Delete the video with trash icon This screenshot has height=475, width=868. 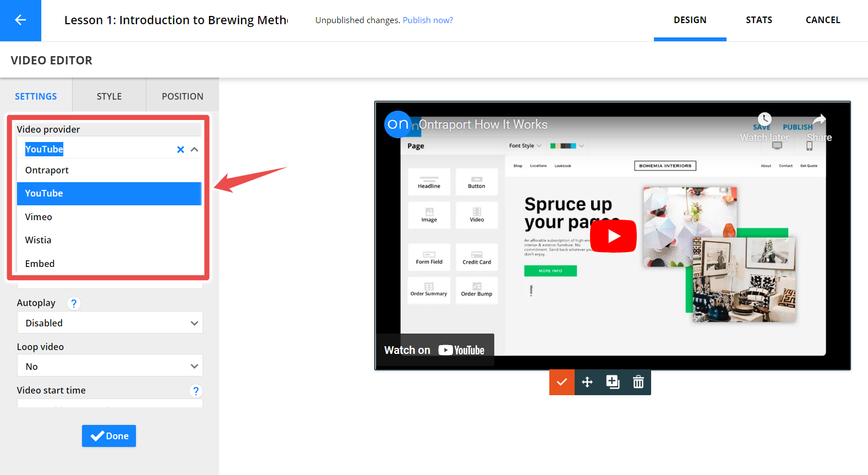point(638,382)
